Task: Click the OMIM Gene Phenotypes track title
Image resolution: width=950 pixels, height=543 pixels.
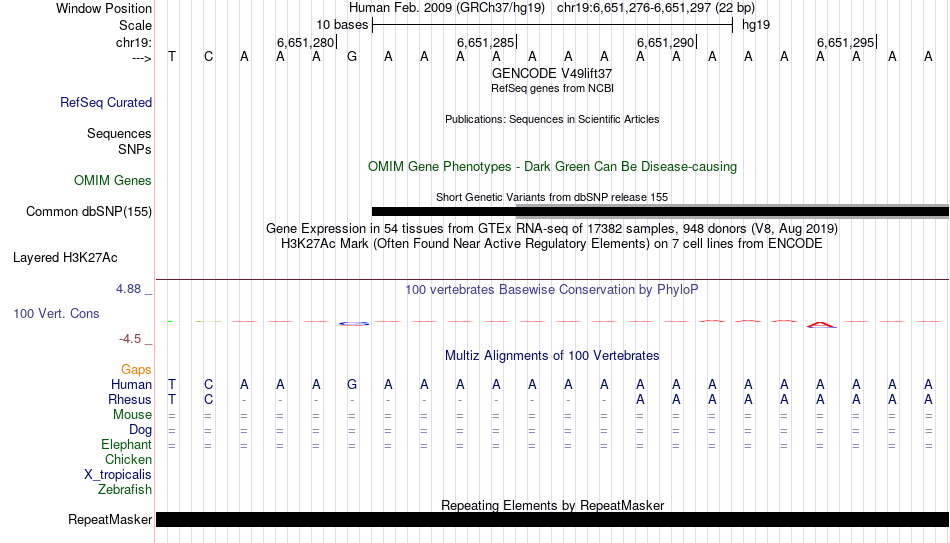Action: (x=552, y=167)
